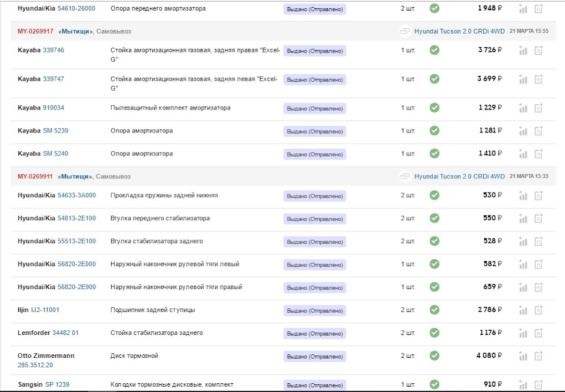Screen dimensions: 565x392
Task: Click the statistics bars icon for Iljin IJ2-11001
Action: point(523,310)
